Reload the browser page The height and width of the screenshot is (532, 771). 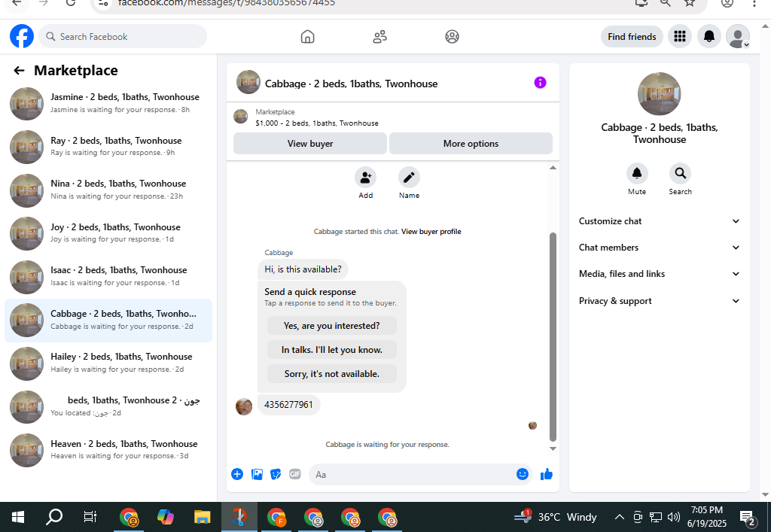(71, 3)
